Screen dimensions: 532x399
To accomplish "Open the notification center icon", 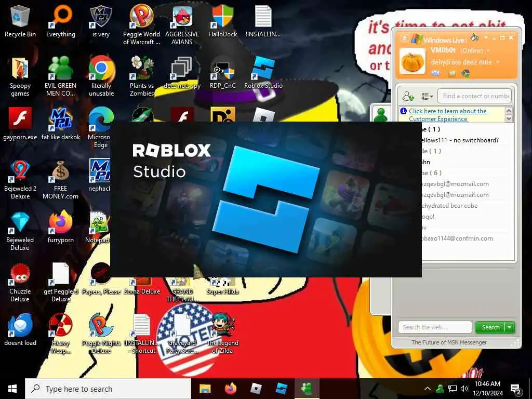I will (x=515, y=389).
